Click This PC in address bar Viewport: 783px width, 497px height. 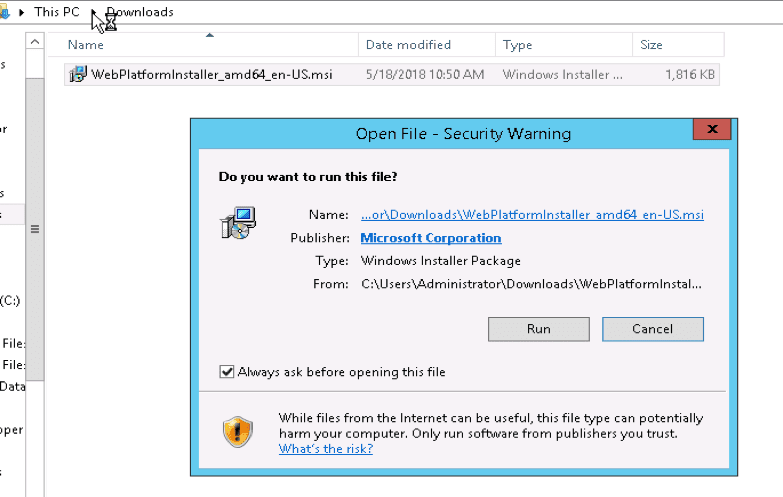[57, 12]
